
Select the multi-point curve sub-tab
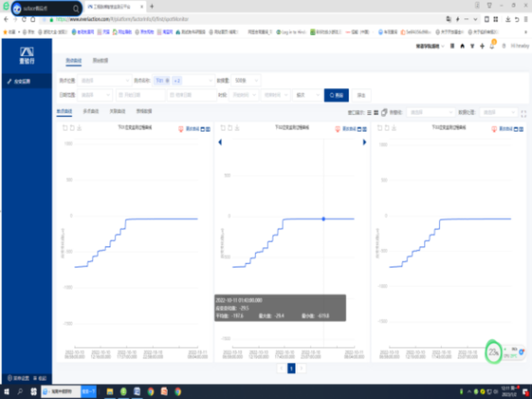click(x=91, y=111)
